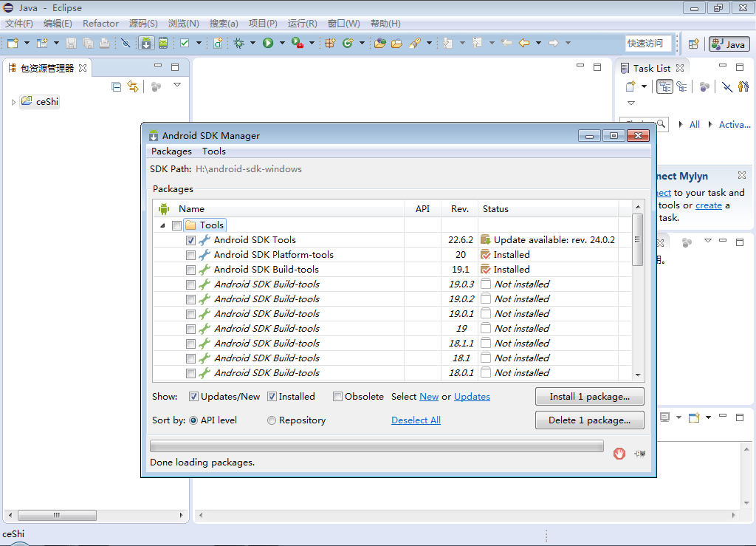Click the Debug bug icon
The image size is (756, 546).
(238, 44)
